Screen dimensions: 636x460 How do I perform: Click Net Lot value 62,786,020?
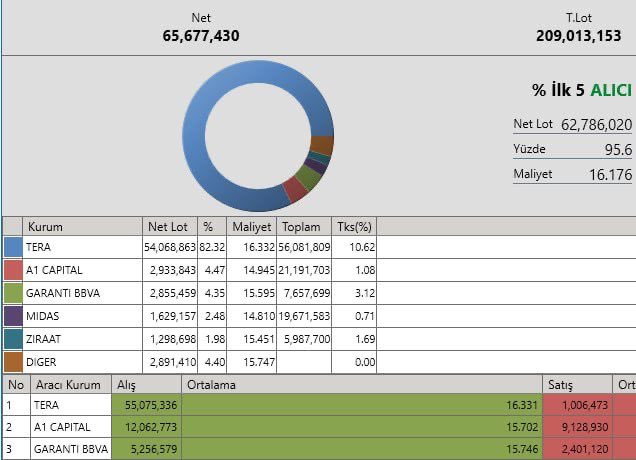(596, 125)
